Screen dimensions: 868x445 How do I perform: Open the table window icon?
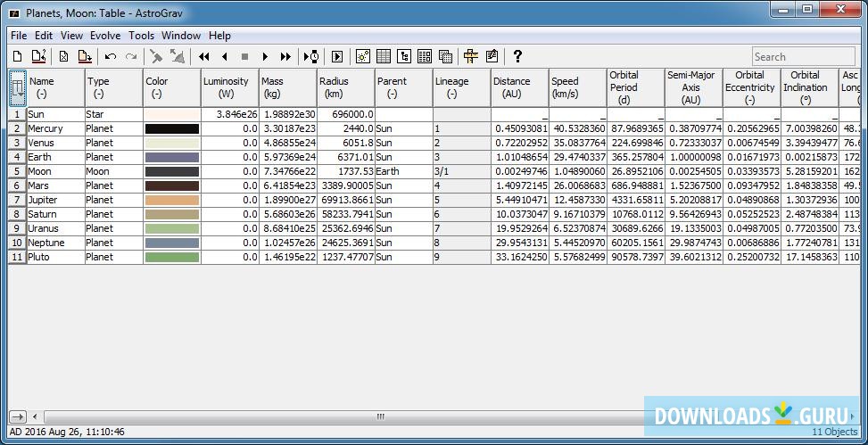click(384, 56)
